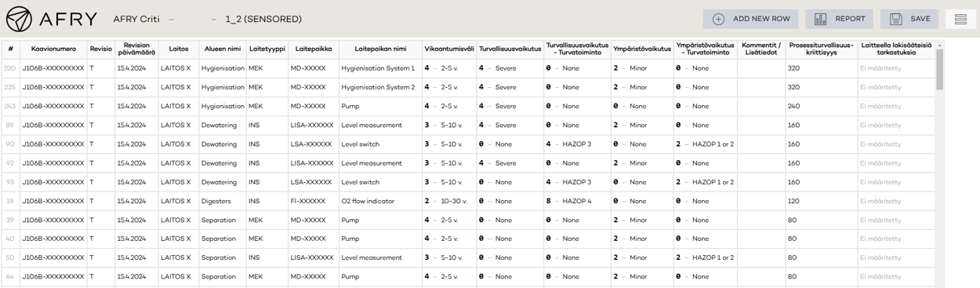
Task: Click the HAZOP 3 cell in row 90
Action: (577, 144)
